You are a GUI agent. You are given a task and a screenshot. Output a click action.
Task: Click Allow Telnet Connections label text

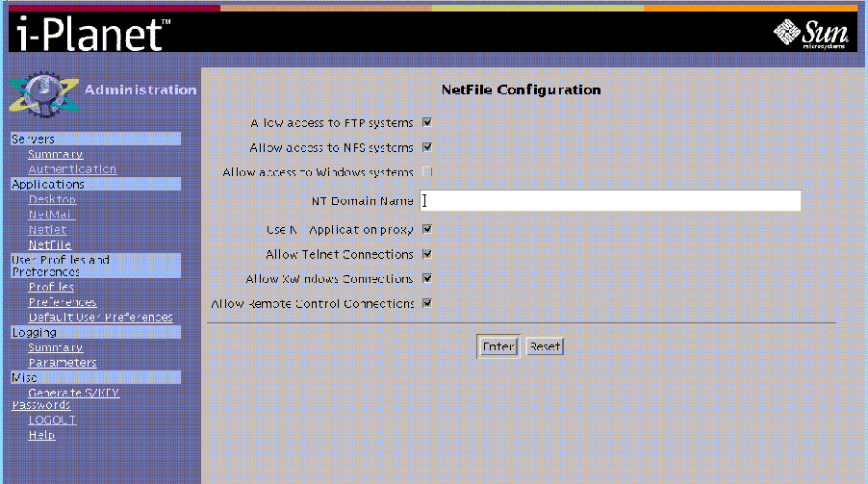(340, 254)
